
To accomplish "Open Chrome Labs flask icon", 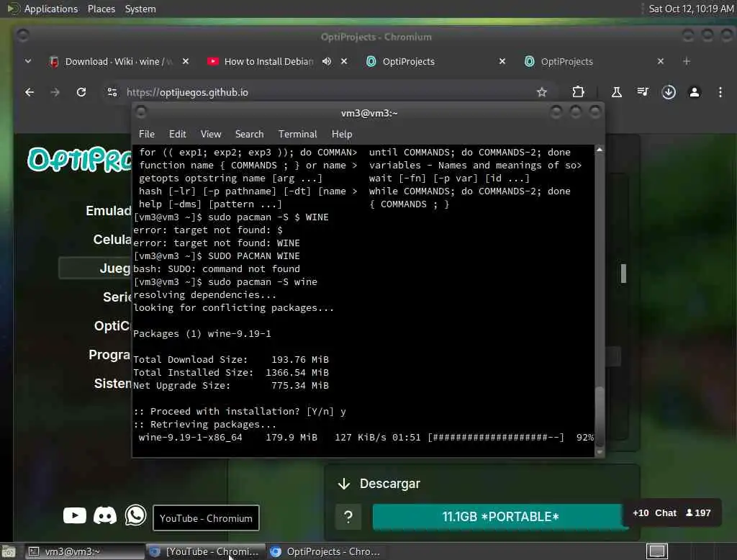I will pyautogui.click(x=617, y=92).
